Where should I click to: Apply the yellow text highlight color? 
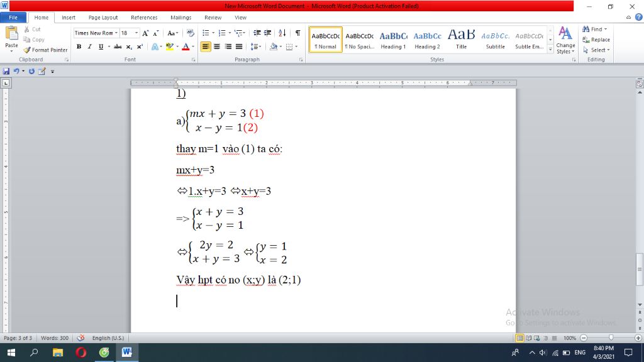point(170,47)
